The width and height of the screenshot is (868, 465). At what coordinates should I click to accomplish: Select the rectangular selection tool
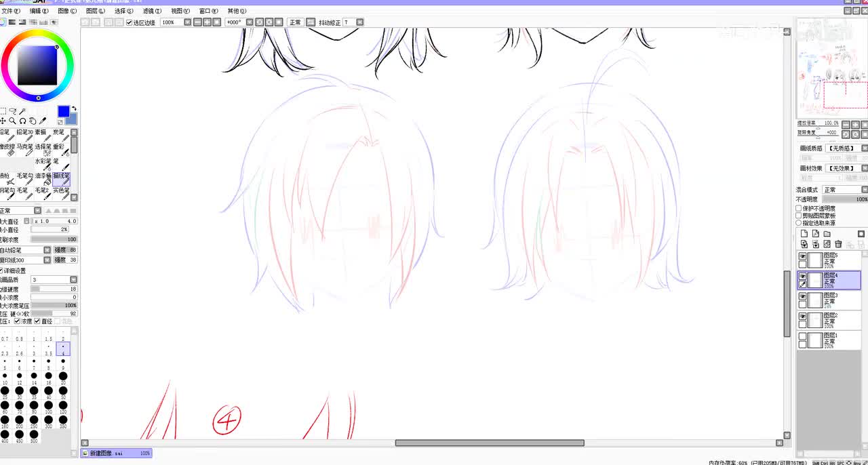[x=3, y=111]
